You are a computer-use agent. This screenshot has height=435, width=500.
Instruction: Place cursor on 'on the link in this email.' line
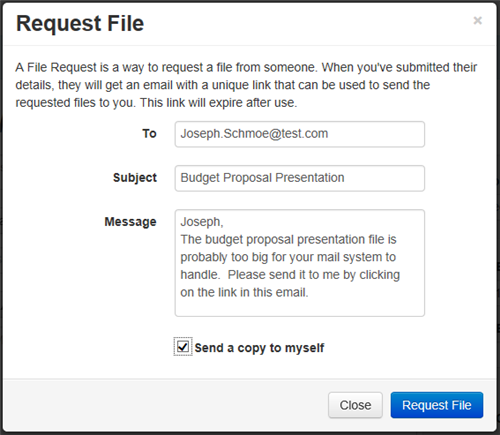click(244, 292)
